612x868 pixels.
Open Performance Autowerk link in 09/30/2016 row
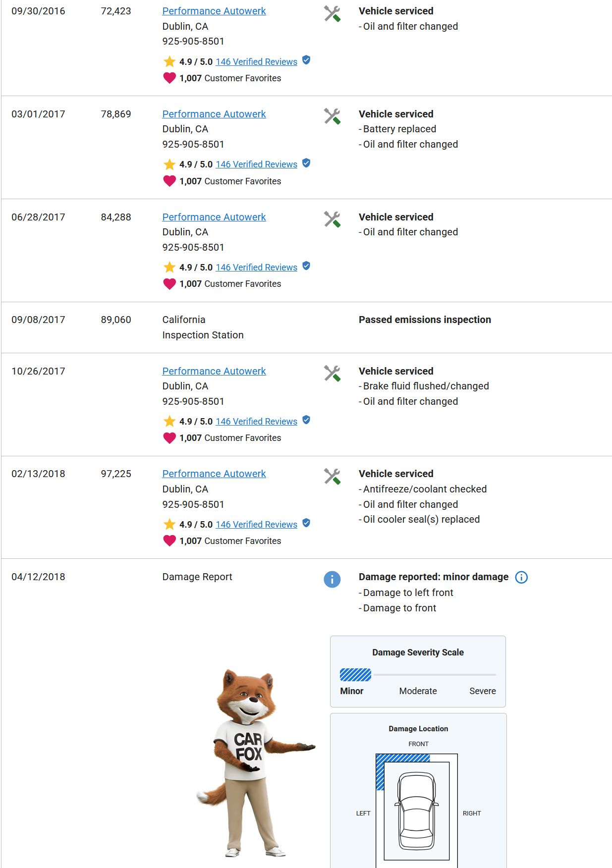click(214, 11)
